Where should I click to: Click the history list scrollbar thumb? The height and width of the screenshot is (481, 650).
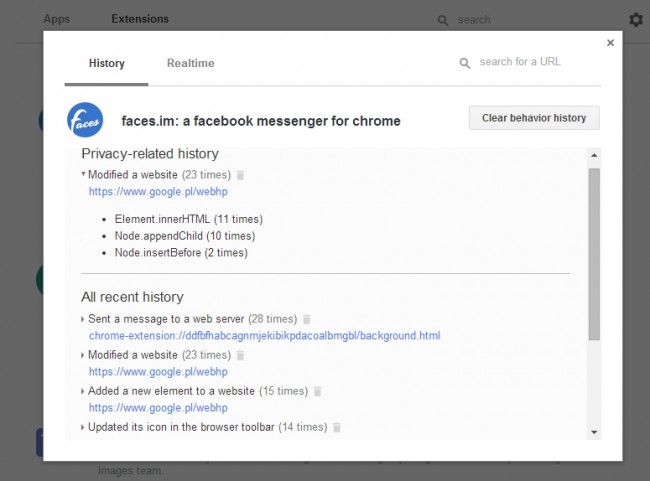pyautogui.click(x=594, y=254)
